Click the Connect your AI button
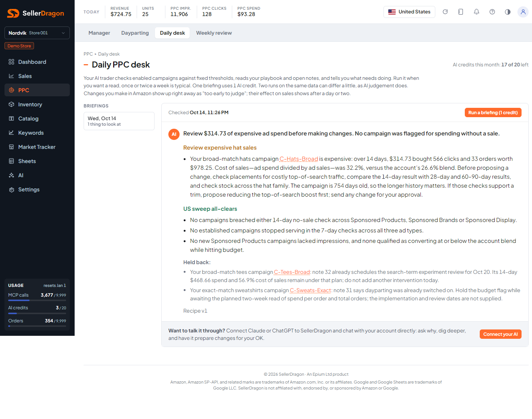Viewport: 532px width, 419px height. (500, 334)
